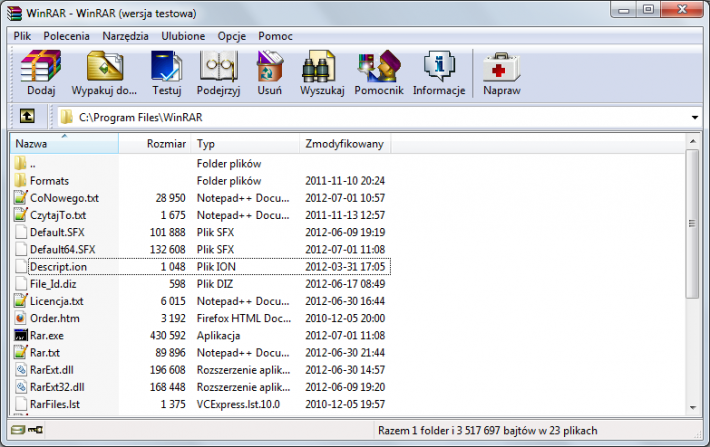The image size is (710, 447).
Task: Click the Order.htm Firefox file icon
Action: [x=20, y=318]
